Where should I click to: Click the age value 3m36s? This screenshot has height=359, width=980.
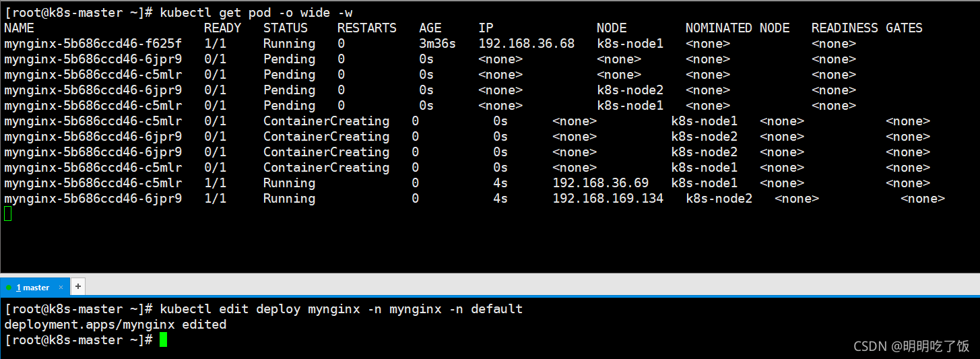click(x=437, y=44)
